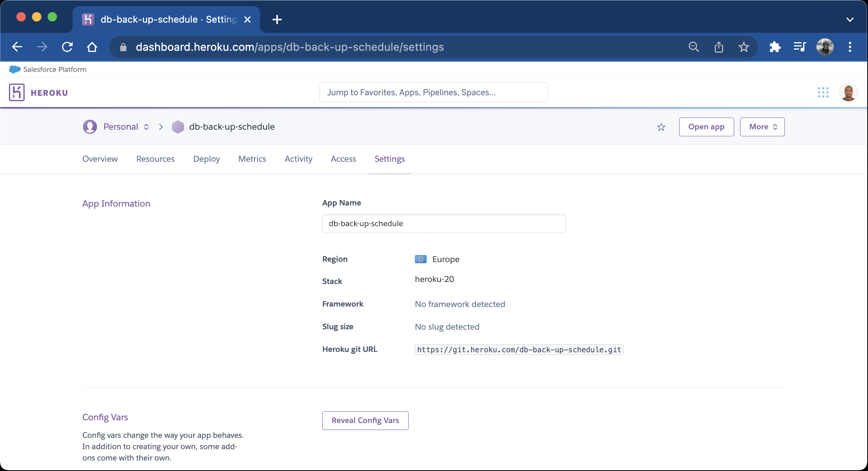The image size is (868, 471).
Task: Click the Europe flag region icon
Action: point(420,259)
